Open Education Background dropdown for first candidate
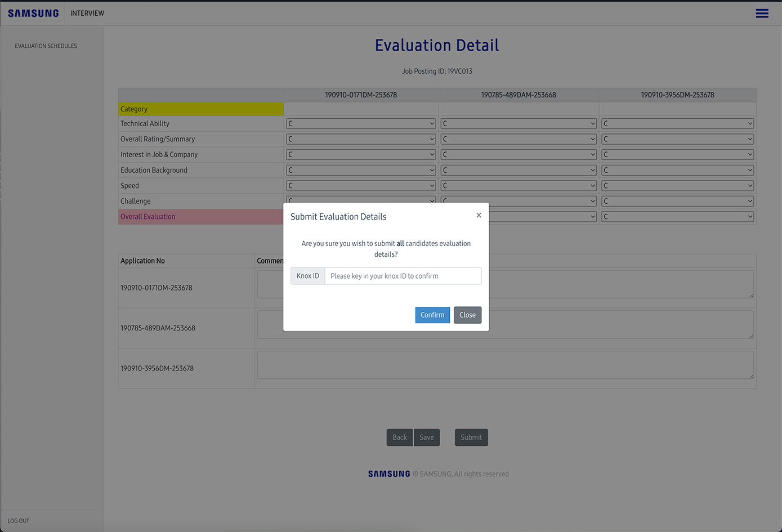The height and width of the screenshot is (532, 782). click(361, 170)
